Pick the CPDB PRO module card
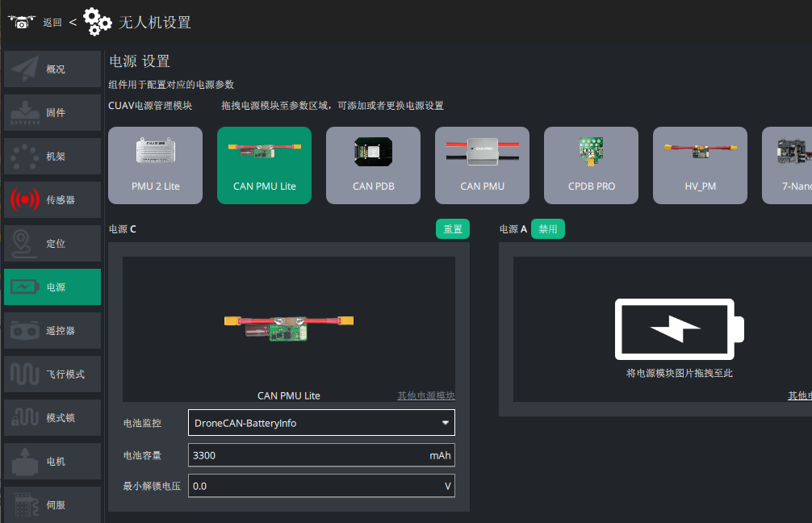The height and width of the screenshot is (523, 812). click(592, 165)
